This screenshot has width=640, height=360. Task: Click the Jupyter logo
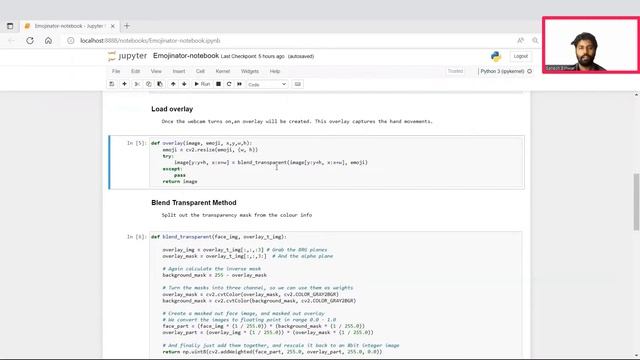point(127,56)
